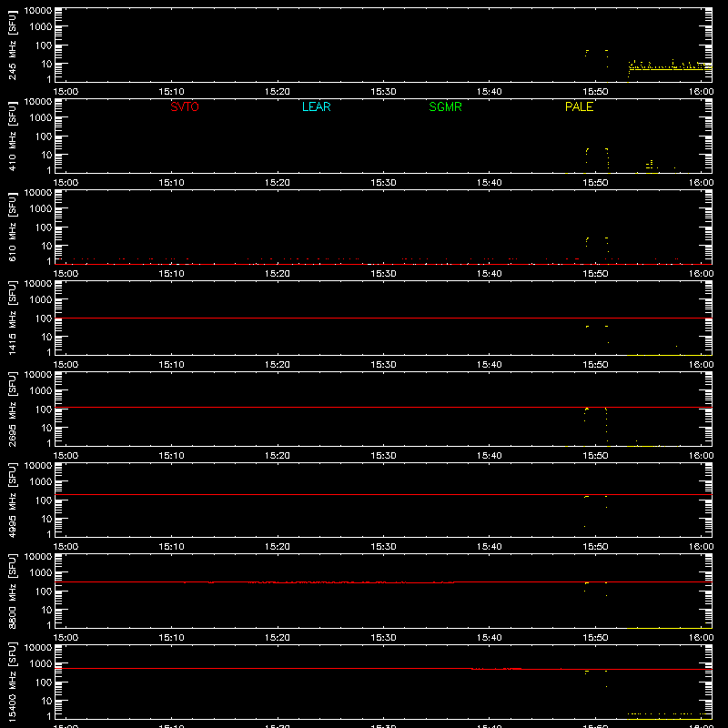This screenshot has height=728, width=728.
Task: Click 15:10 tick label below 245 MHz plot
Action: coord(171,92)
